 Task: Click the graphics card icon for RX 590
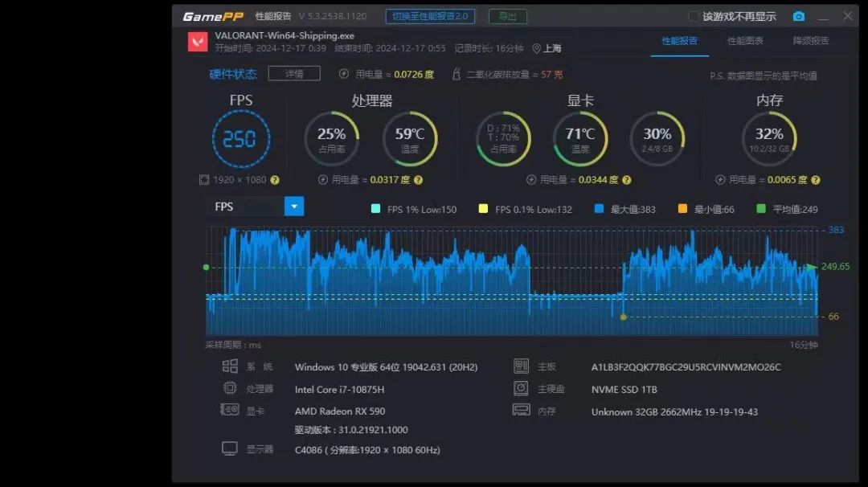pos(230,410)
